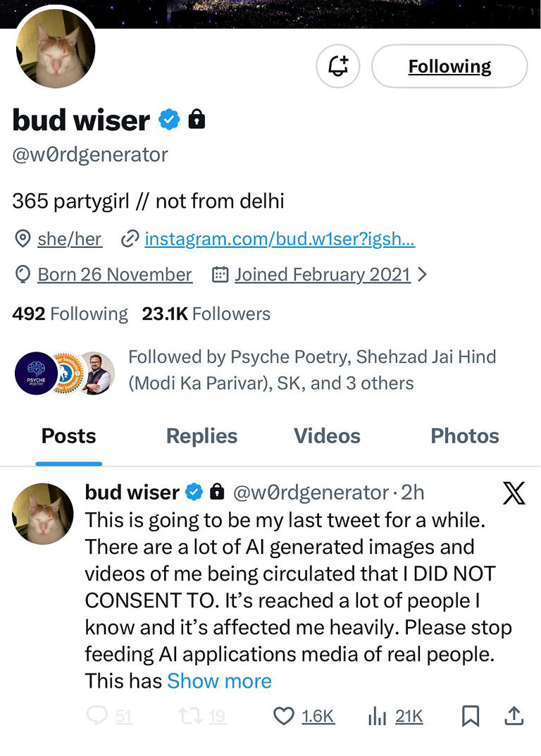Tap the repost icon on the tweet

point(190,717)
